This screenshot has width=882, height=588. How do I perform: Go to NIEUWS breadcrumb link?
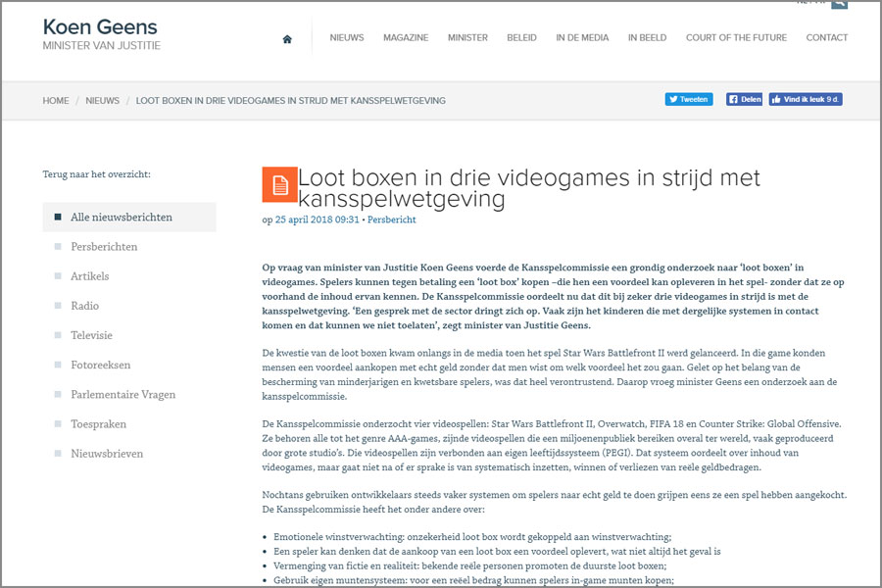102,101
